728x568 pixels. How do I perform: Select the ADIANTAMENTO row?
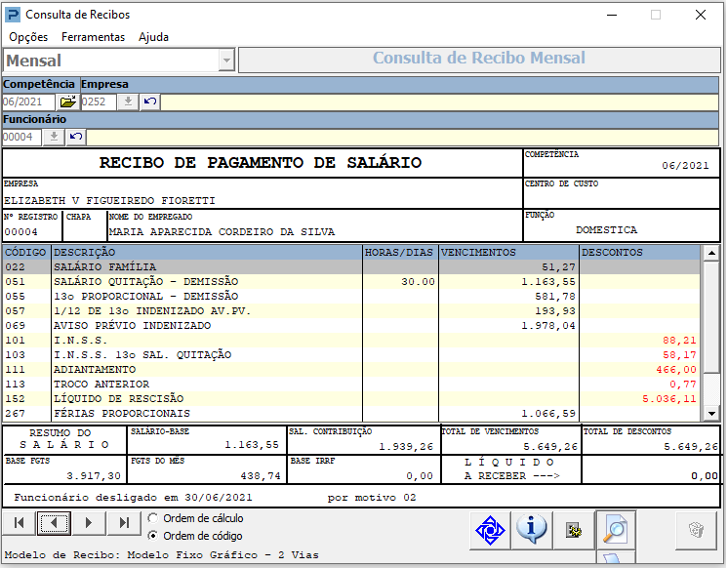pos(351,369)
